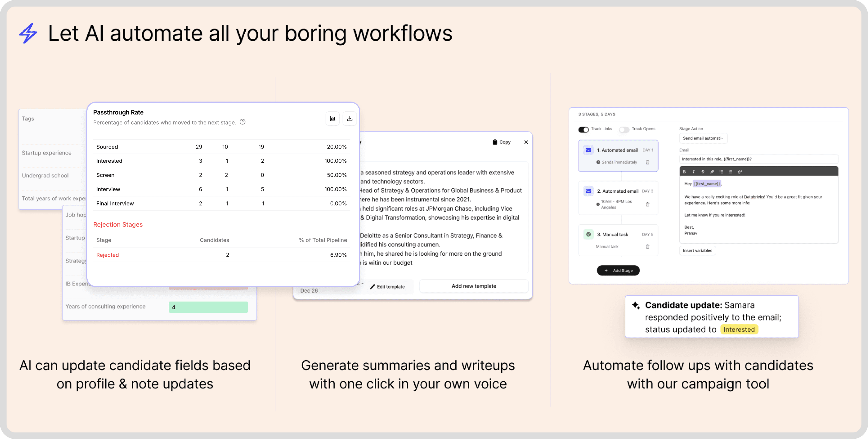
Task: Click the Interested row label
Action: coord(109,161)
